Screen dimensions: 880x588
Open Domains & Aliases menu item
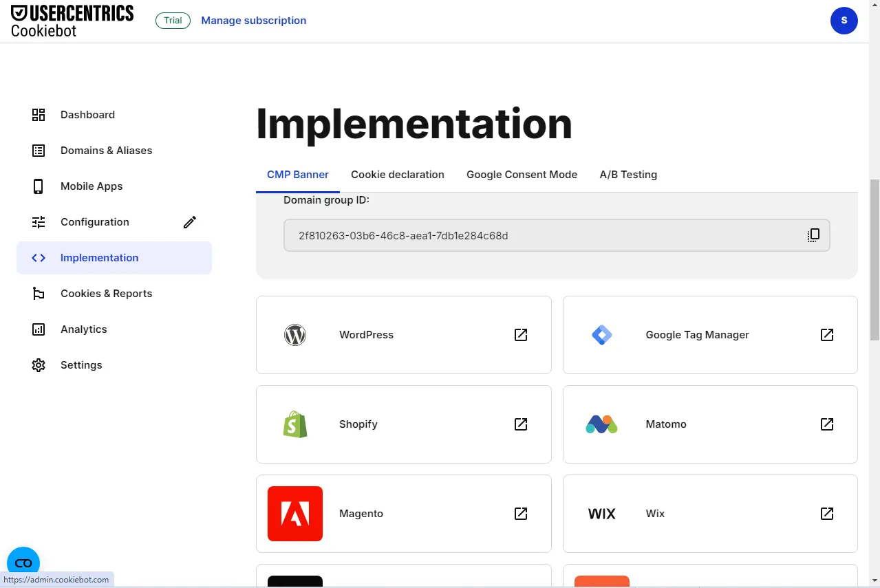tap(114, 151)
